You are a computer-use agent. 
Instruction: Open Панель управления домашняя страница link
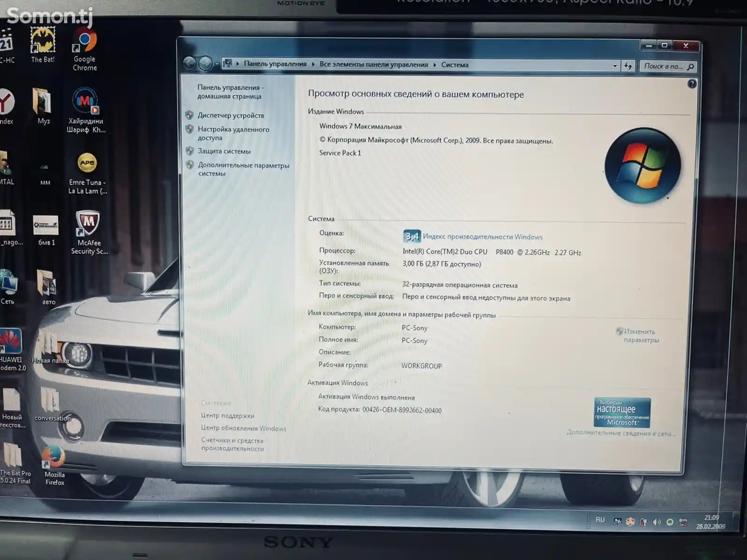pos(230,92)
